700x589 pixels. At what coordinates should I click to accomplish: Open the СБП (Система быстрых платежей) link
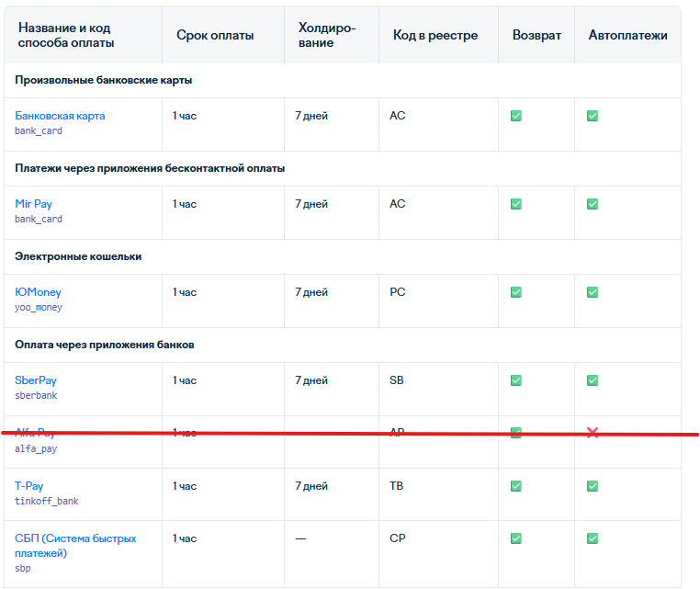tap(75, 546)
